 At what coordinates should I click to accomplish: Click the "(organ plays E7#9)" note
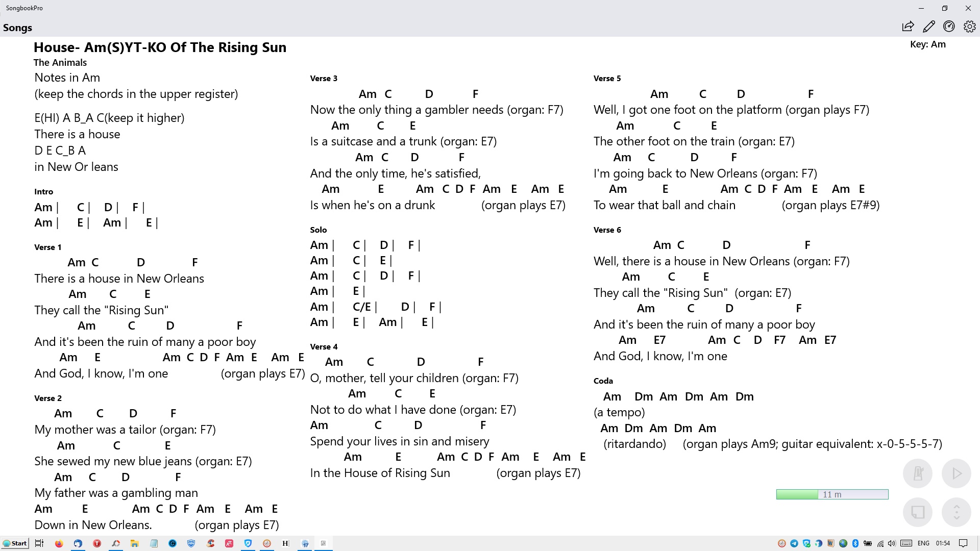click(830, 205)
